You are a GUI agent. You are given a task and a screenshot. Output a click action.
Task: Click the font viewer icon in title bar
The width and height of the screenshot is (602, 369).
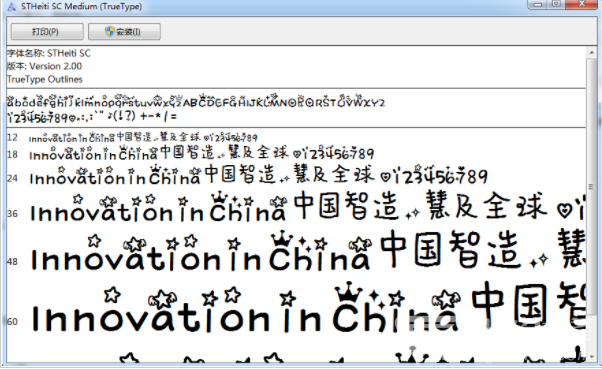(x=12, y=7)
